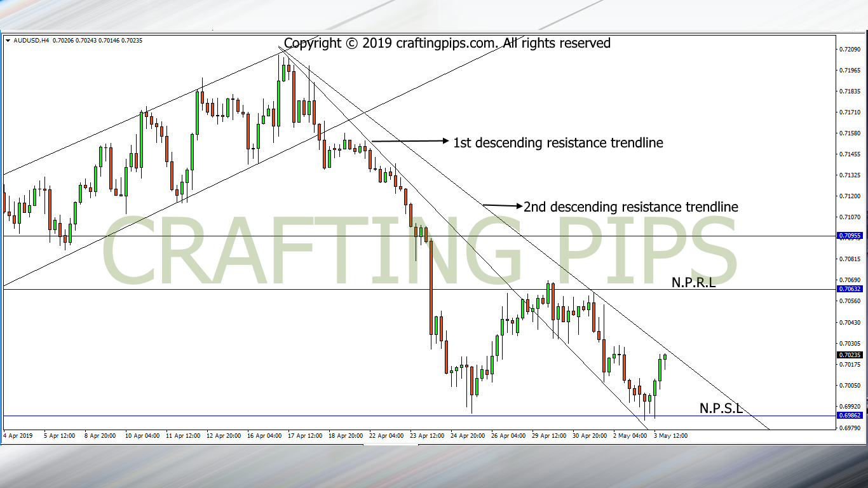
Task: Click the 0.70430 price axis value
Action: pos(850,322)
